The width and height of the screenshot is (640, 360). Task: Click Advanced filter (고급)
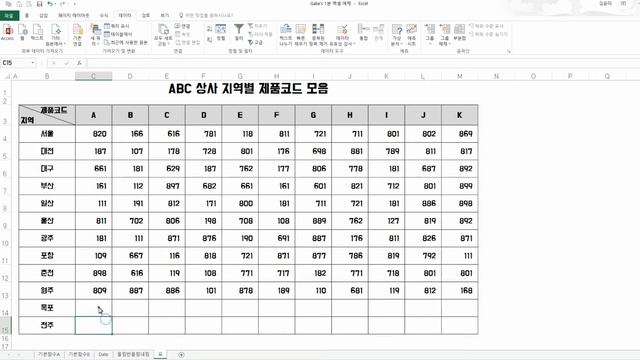pos(256,42)
